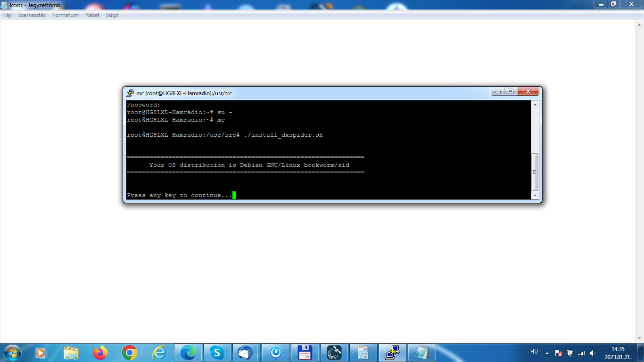Click the power plug tray icon
Viewport: 644px width, 362px height.
[x=570, y=353]
